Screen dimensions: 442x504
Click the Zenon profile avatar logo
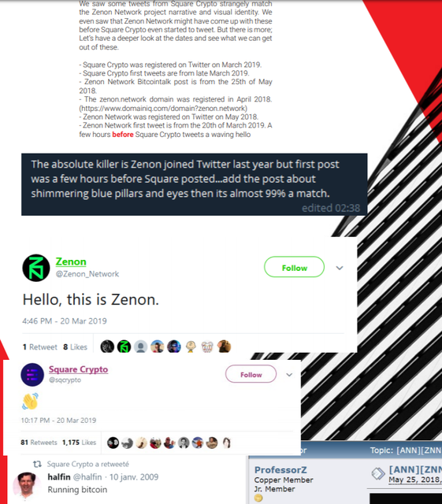(x=36, y=268)
